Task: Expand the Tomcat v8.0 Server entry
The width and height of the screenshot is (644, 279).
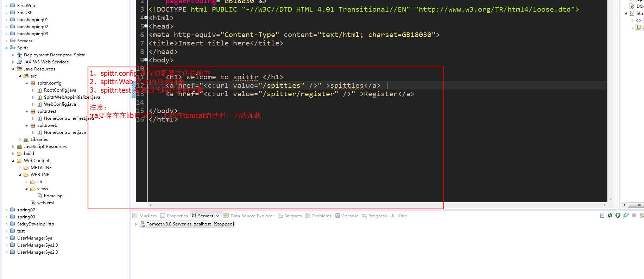Action: (136, 224)
